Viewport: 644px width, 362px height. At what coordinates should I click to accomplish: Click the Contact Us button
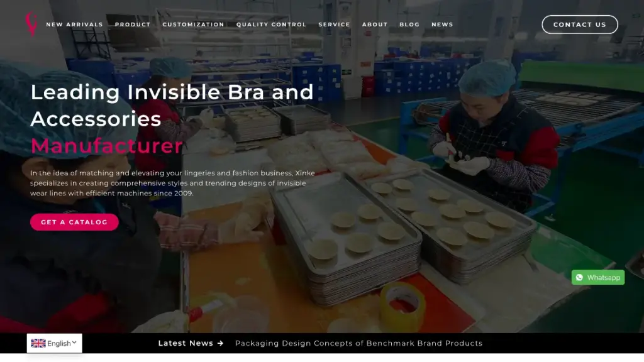pyautogui.click(x=579, y=25)
